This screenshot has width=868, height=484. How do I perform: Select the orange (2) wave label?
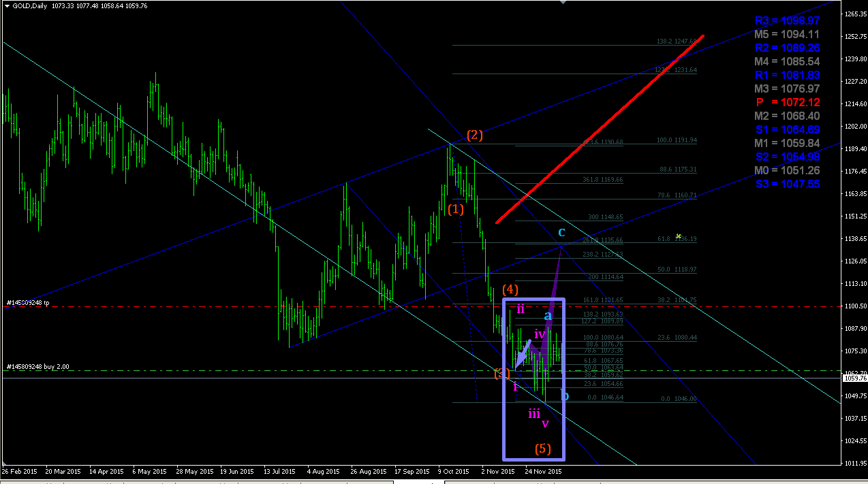click(475, 135)
